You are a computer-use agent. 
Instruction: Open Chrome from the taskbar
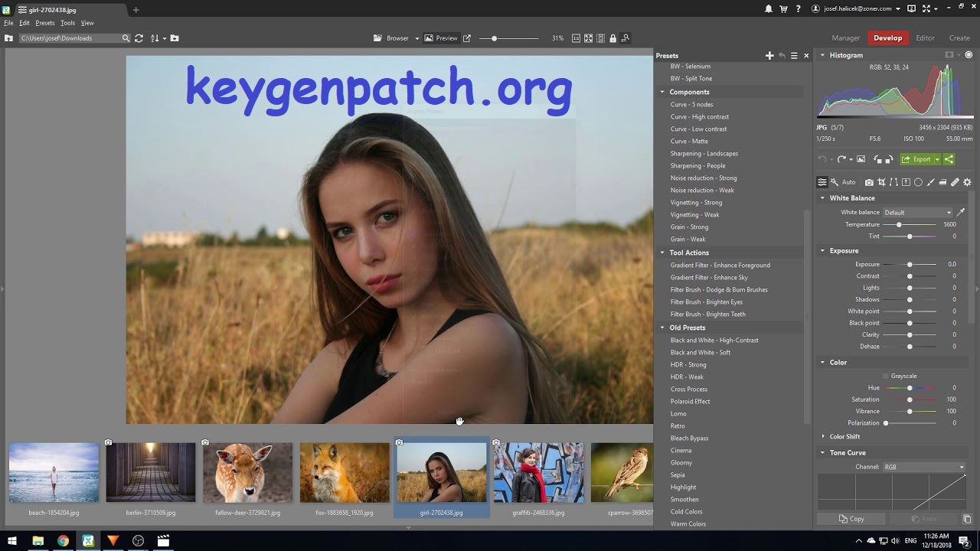63,541
